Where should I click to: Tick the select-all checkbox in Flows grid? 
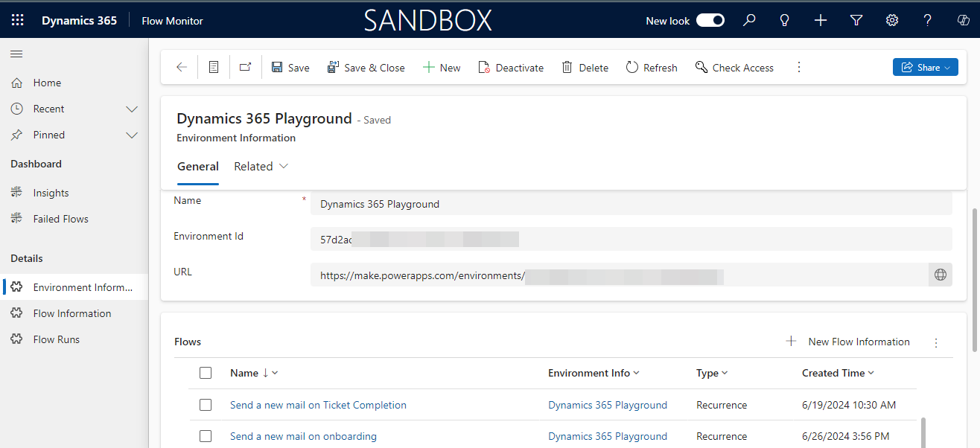pyautogui.click(x=206, y=374)
